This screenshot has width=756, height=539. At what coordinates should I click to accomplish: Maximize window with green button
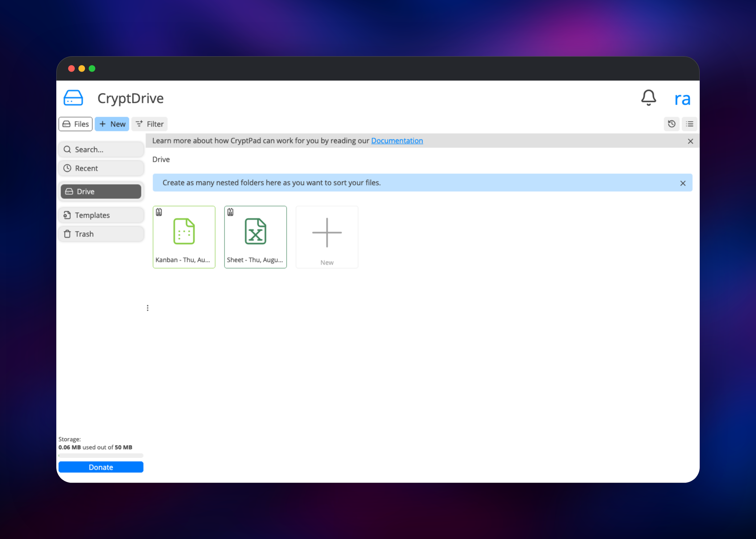point(92,69)
